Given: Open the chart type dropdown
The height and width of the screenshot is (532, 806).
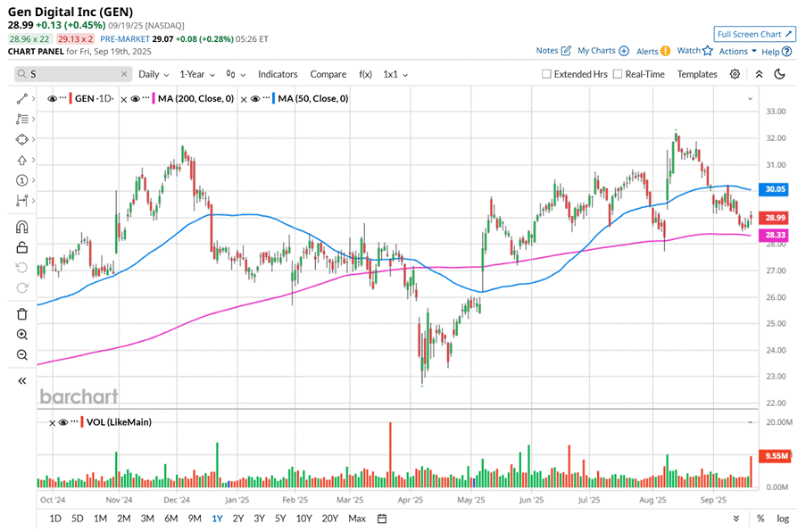Looking at the screenshot, I should coord(236,74).
